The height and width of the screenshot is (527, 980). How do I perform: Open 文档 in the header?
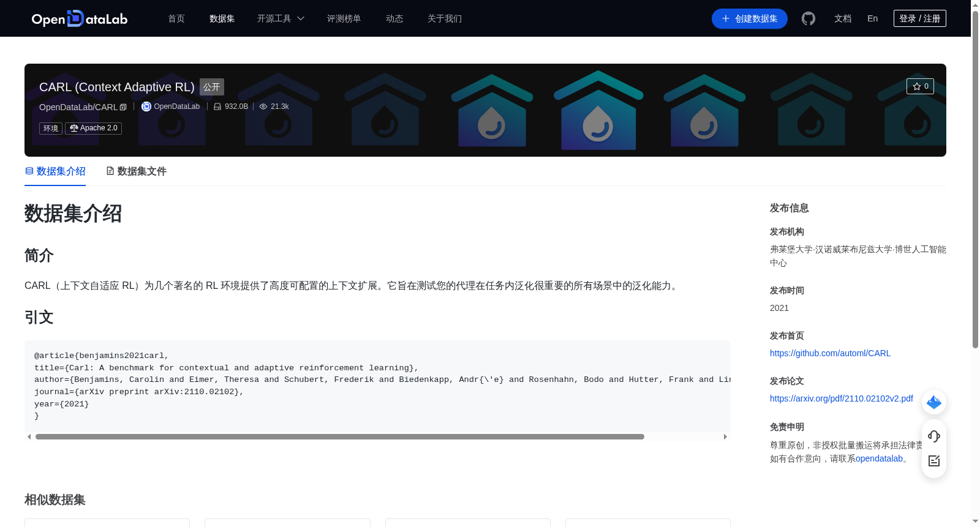pyautogui.click(x=843, y=18)
